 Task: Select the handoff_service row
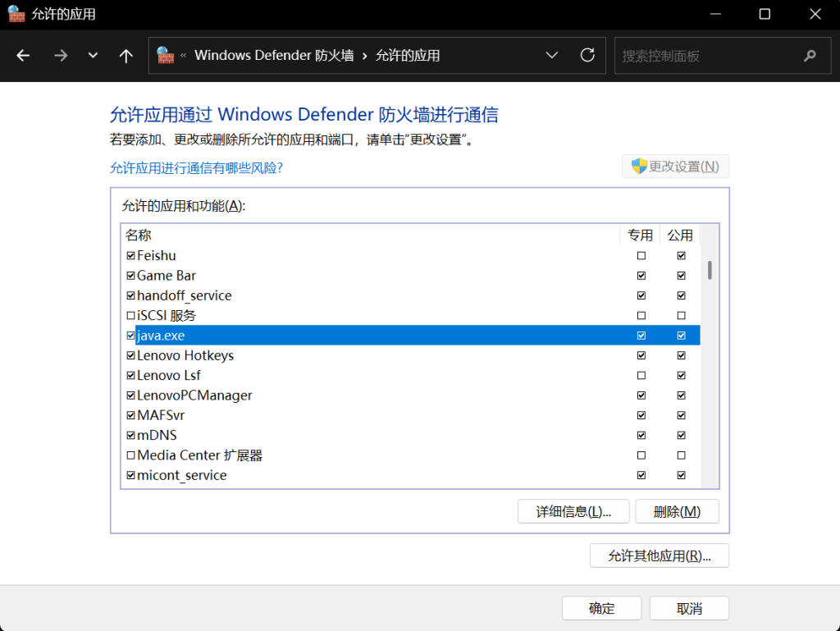point(411,295)
